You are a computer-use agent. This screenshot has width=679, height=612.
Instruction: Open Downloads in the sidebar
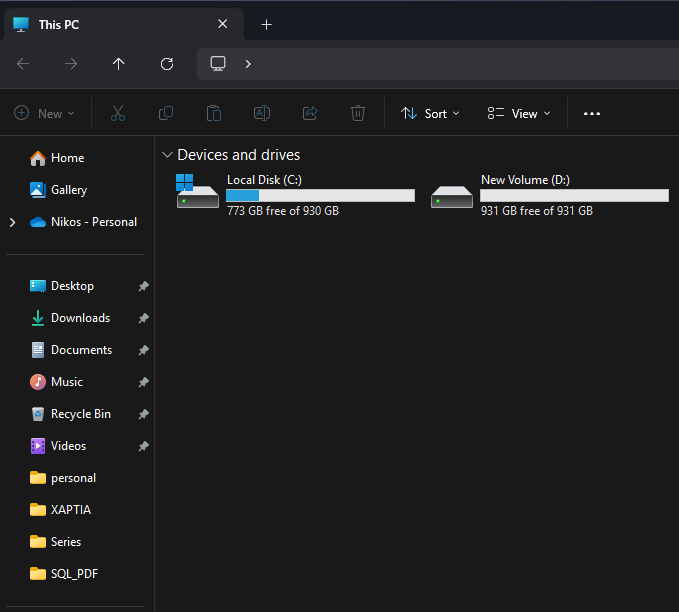click(70, 318)
